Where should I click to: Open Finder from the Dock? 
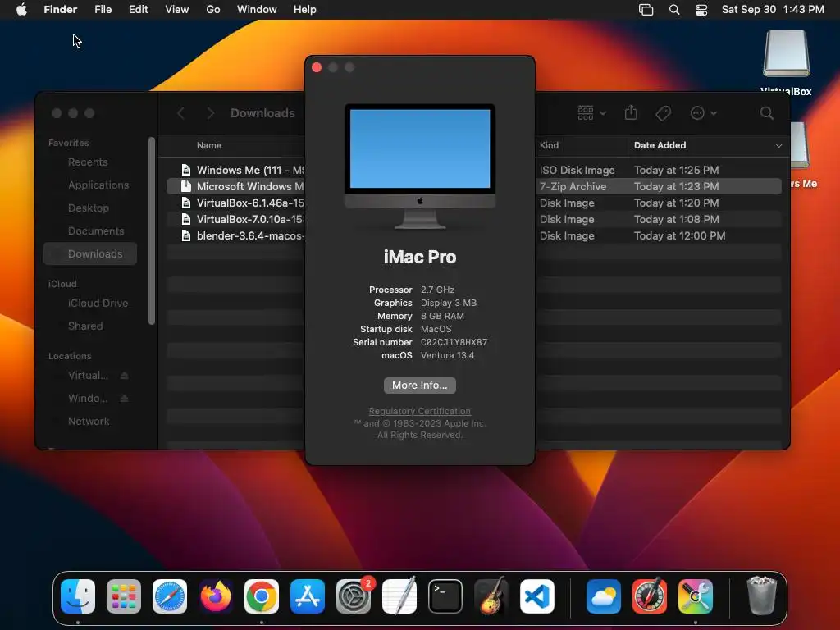pos(78,596)
